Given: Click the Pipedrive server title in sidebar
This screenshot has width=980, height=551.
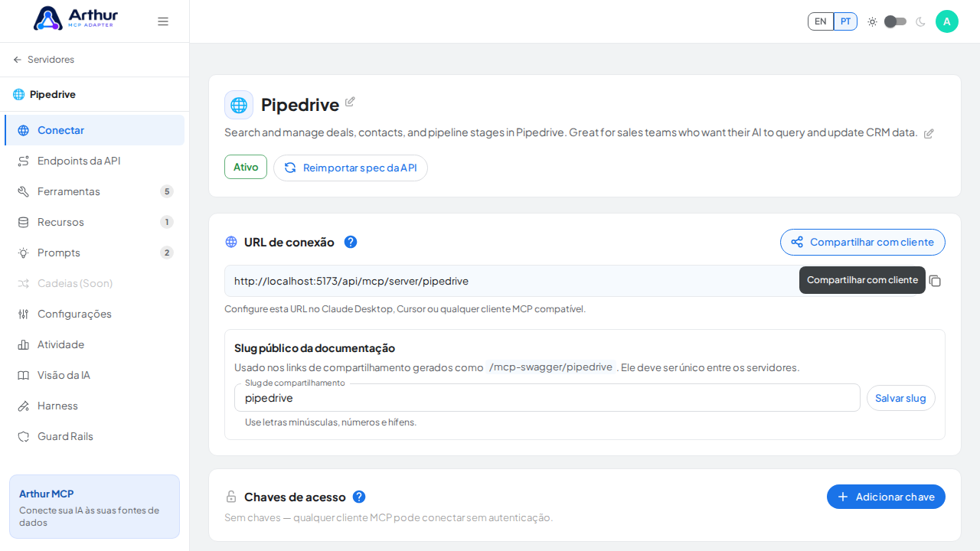Looking at the screenshot, I should point(53,94).
